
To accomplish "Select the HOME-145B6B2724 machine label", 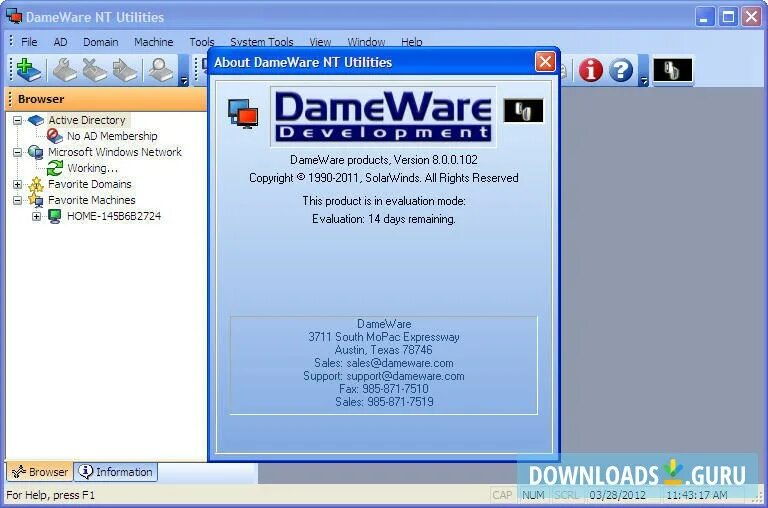I will click(114, 216).
